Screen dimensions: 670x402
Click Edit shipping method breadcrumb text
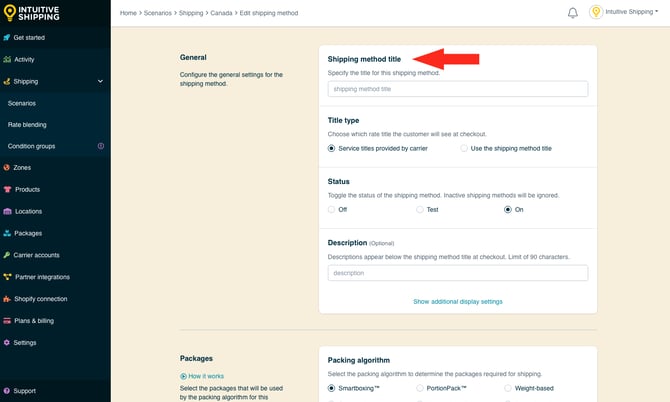(x=269, y=13)
